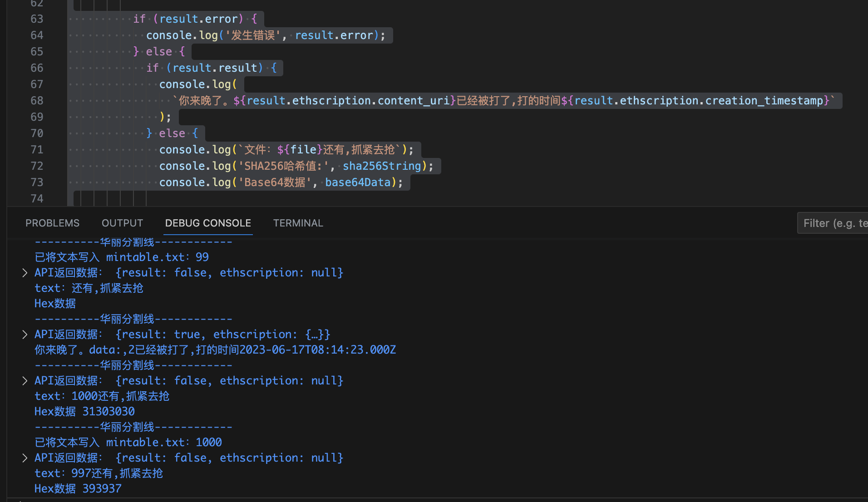The height and width of the screenshot is (502, 868).
Task: Select the DEBUG CONSOLE tab
Action: tap(208, 223)
